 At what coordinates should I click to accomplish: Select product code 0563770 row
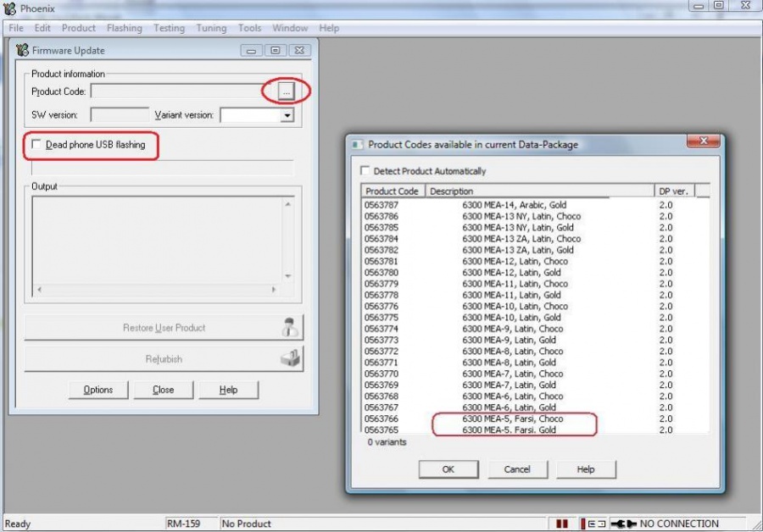point(535,374)
